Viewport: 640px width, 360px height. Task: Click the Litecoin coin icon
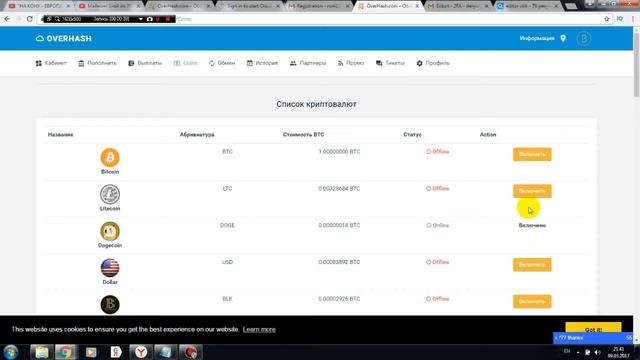click(x=110, y=194)
